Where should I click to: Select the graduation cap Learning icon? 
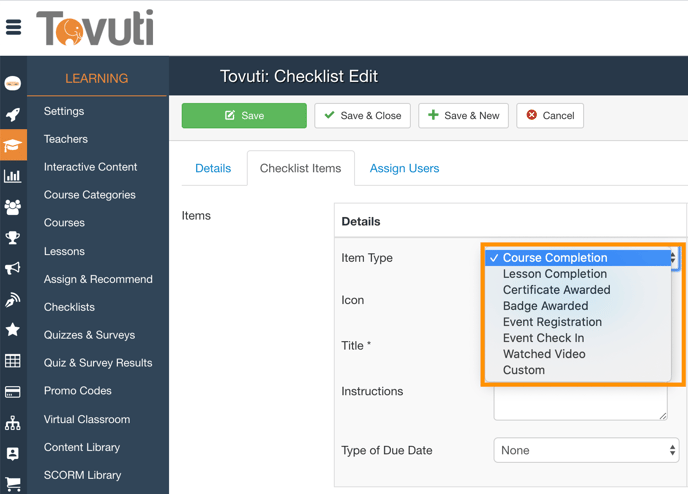pyautogui.click(x=13, y=146)
